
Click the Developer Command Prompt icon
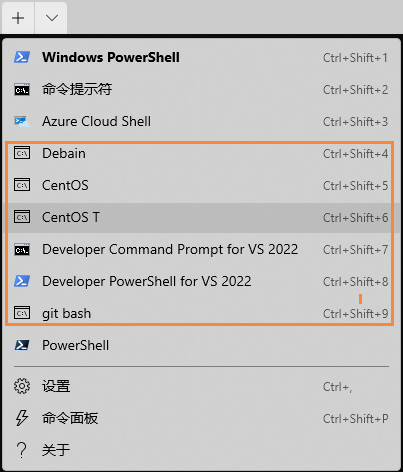click(22, 250)
